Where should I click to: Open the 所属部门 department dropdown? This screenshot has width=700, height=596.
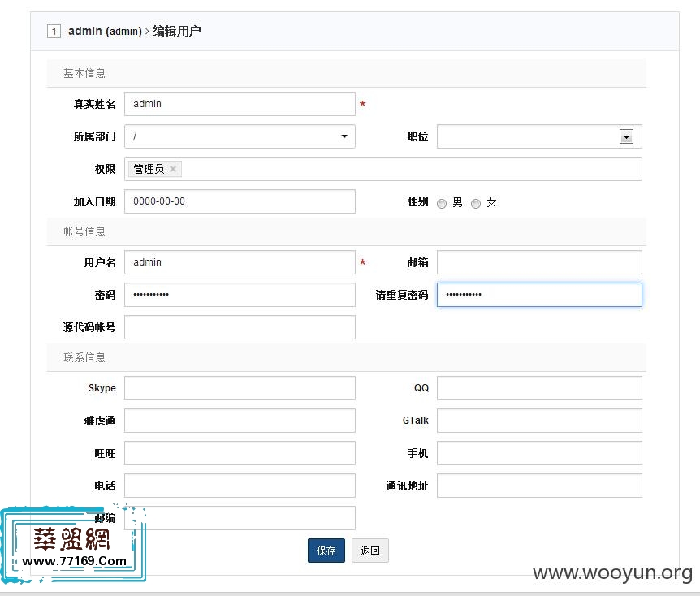[x=344, y=136]
